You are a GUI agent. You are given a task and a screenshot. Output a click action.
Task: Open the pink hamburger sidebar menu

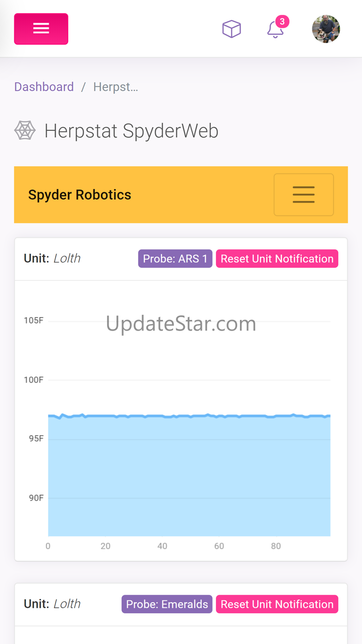(x=41, y=29)
